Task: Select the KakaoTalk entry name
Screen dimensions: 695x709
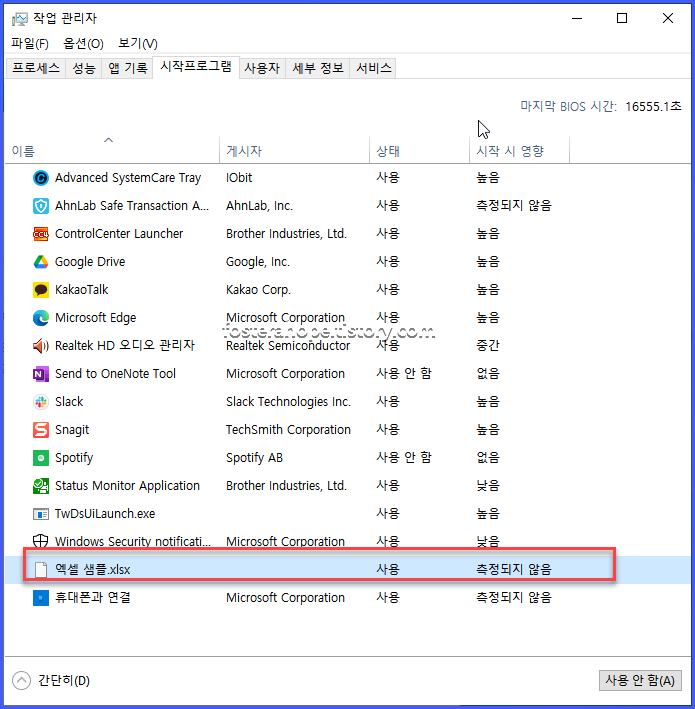Action: coord(81,290)
